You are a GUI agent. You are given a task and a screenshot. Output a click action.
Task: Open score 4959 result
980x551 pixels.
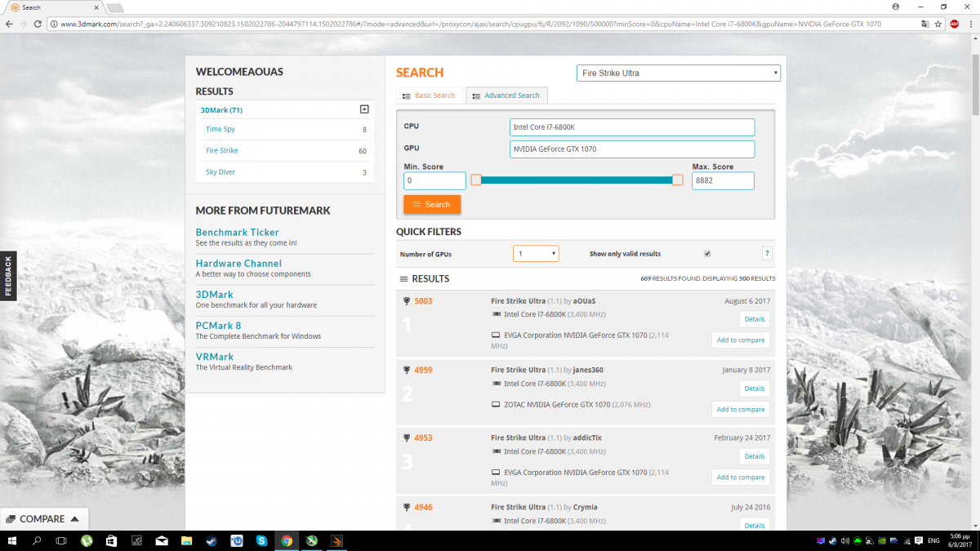423,370
